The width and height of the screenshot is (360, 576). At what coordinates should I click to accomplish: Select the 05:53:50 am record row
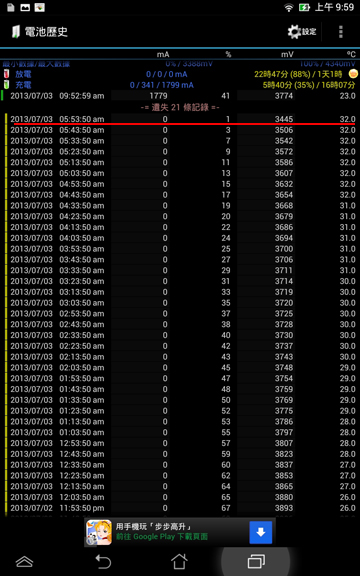click(180, 119)
